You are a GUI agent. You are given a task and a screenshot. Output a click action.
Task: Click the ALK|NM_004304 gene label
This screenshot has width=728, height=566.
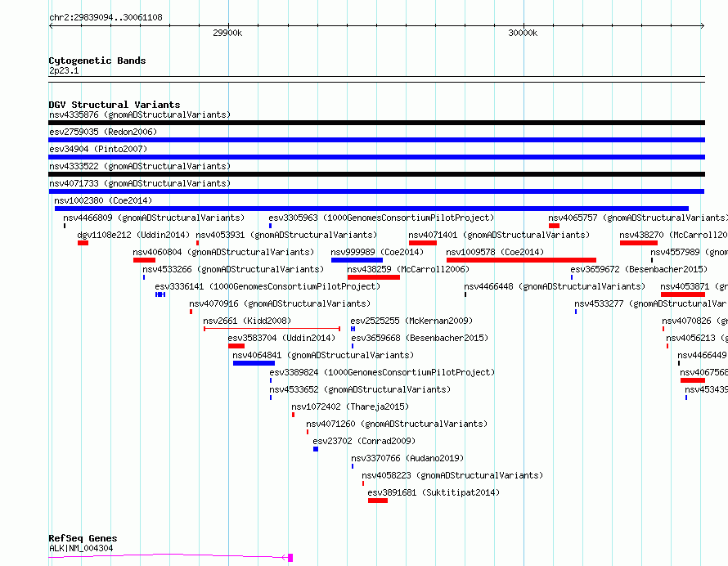(81, 548)
